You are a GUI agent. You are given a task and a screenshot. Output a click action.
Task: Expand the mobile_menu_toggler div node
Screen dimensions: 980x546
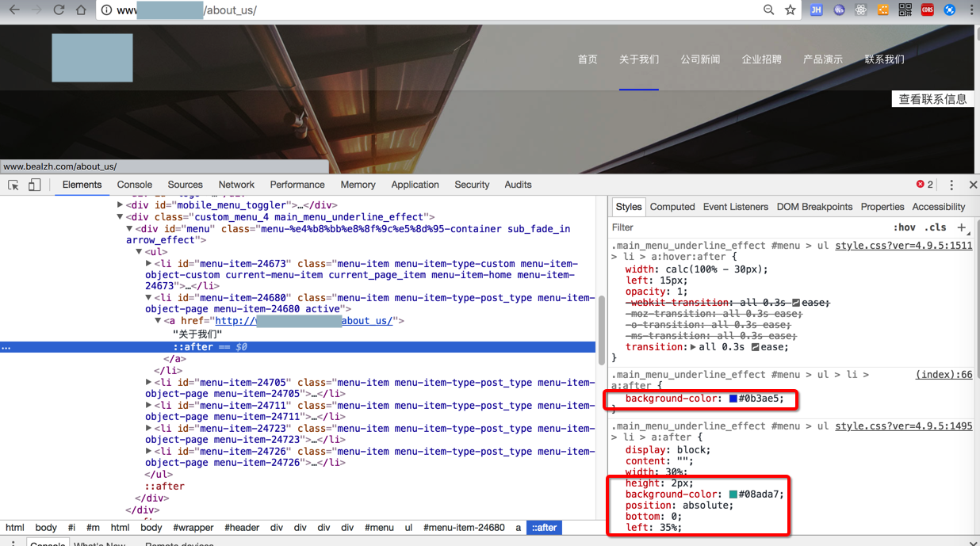(x=121, y=205)
